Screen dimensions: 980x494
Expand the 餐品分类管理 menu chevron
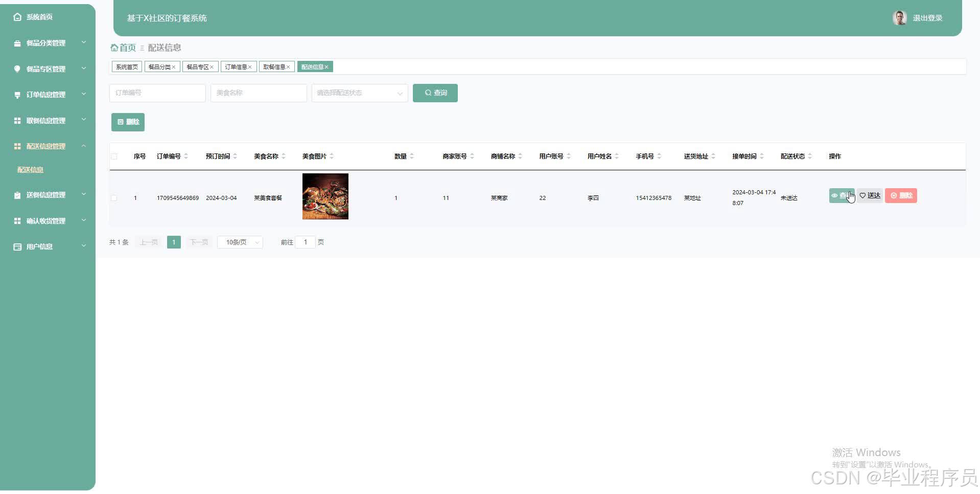84,42
